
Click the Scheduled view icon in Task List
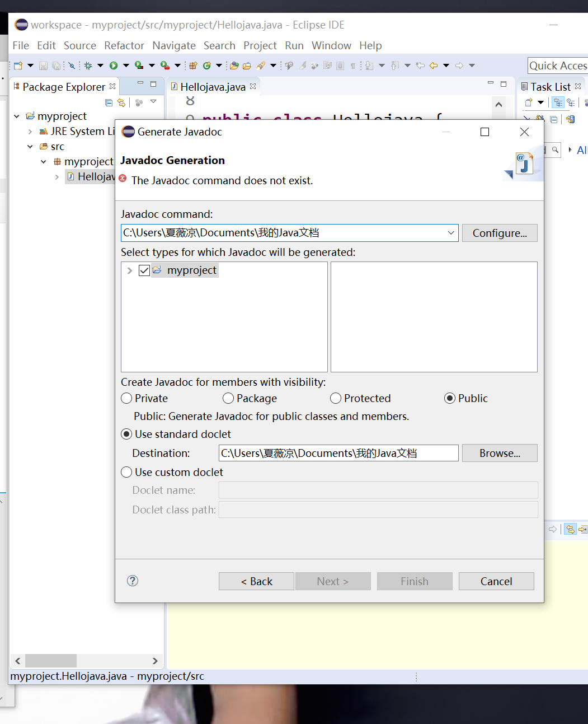(x=571, y=102)
